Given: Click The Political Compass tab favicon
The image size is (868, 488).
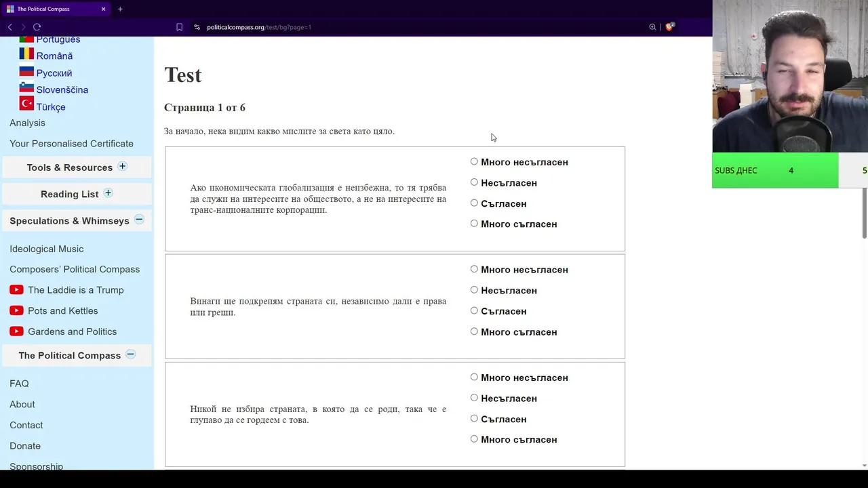Looking at the screenshot, I should [10, 9].
